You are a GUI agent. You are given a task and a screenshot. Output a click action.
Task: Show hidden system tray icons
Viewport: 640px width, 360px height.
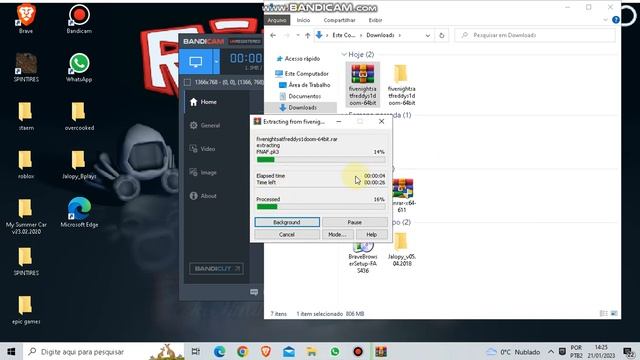pyautogui.click(x=551, y=351)
